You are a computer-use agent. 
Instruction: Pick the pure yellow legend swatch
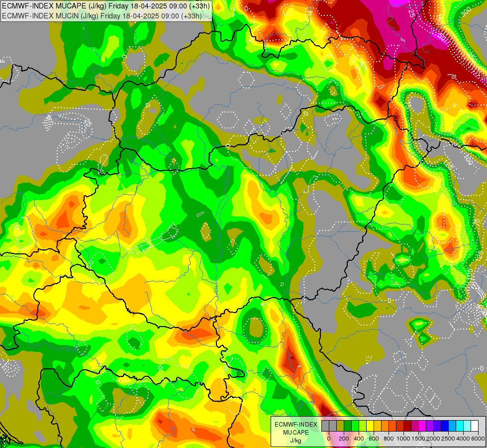tap(370, 426)
